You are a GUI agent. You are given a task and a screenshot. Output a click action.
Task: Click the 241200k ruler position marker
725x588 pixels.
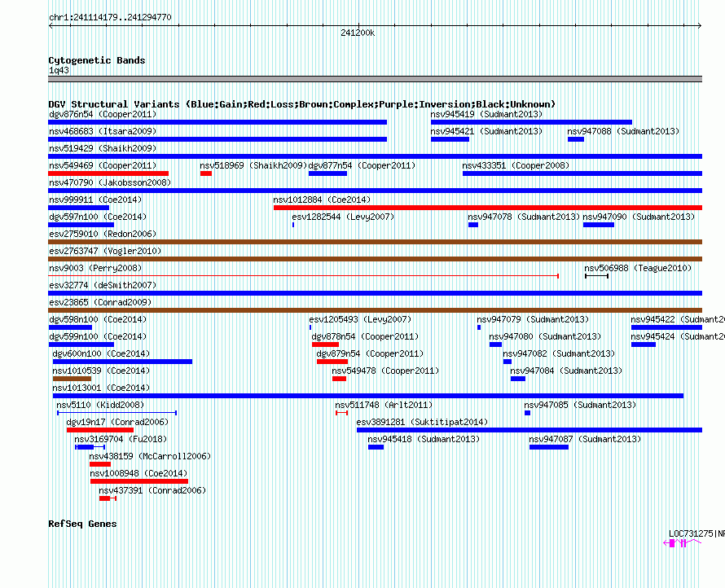(358, 33)
